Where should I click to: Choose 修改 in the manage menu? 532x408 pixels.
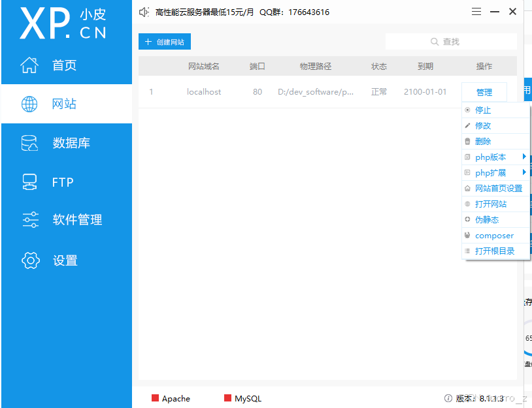click(x=495, y=126)
